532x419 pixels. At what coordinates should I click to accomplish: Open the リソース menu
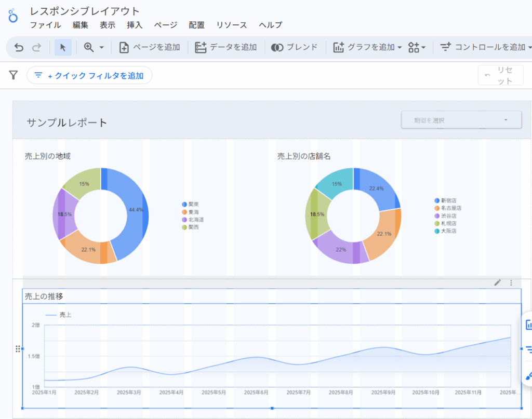point(232,25)
